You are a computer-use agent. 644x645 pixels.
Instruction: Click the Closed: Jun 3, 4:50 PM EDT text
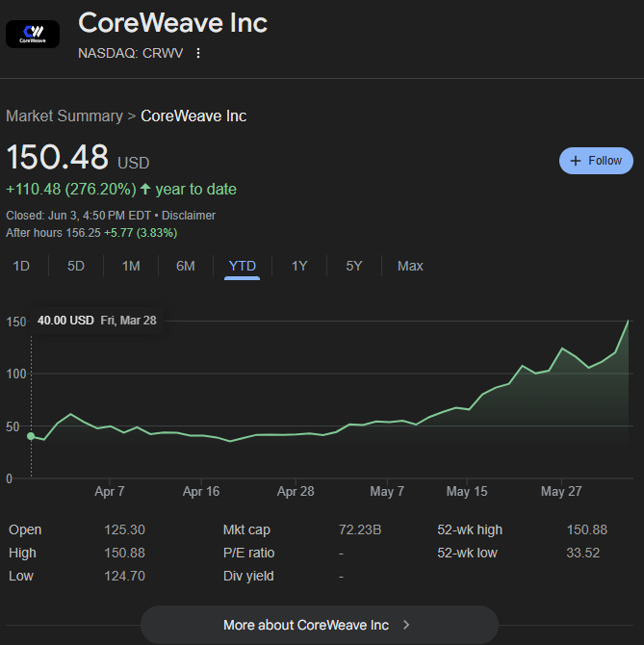[79, 215]
